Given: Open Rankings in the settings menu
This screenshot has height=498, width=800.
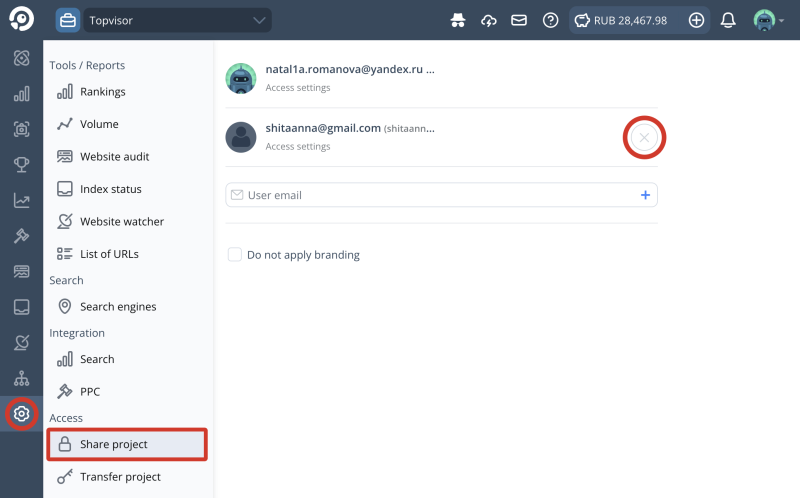Looking at the screenshot, I should click(x=128, y=92).
